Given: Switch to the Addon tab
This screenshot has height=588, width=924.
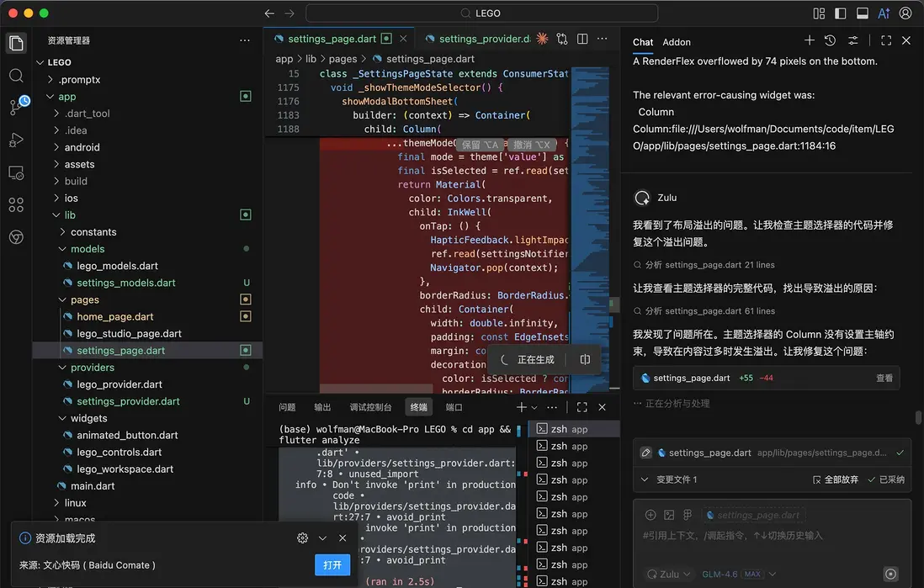Looking at the screenshot, I should coord(677,42).
